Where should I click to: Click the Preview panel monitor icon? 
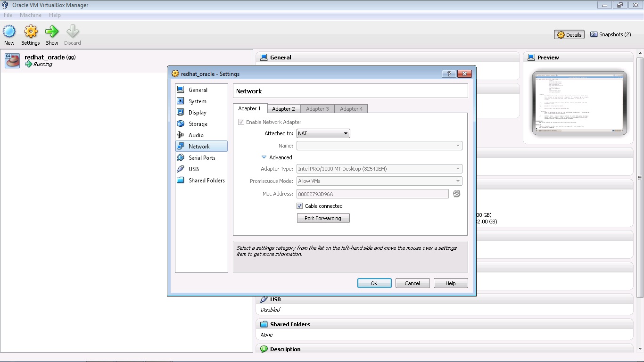(531, 58)
